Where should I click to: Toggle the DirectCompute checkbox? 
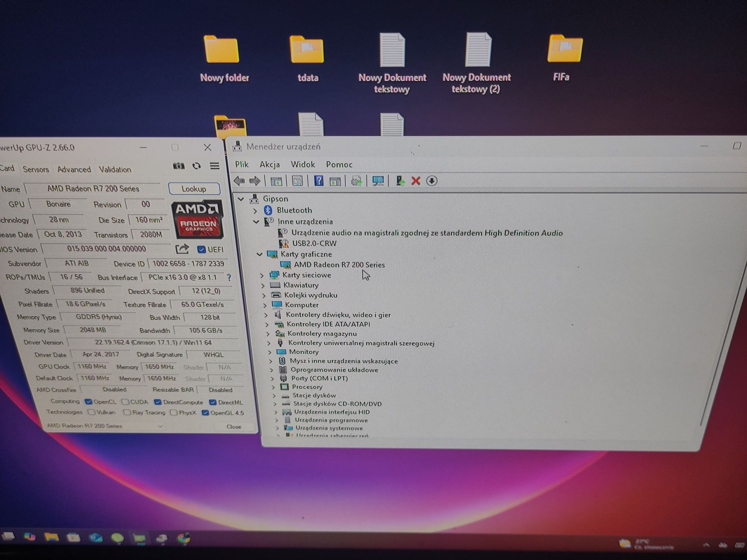point(158,402)
